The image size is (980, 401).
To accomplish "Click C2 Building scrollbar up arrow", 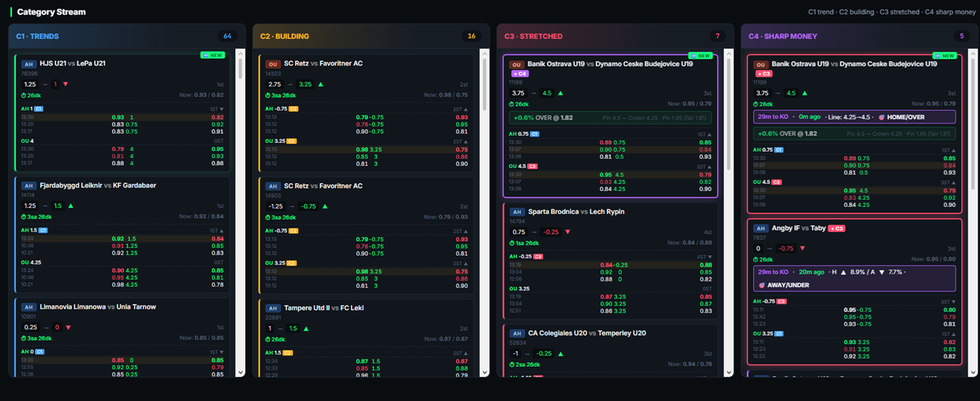I will coord(485,53).
